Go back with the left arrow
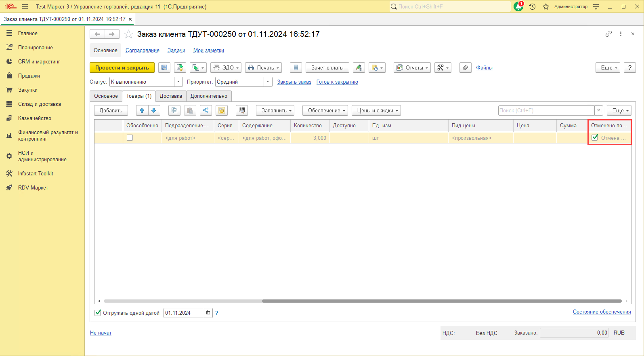 [x=97, y=34]
